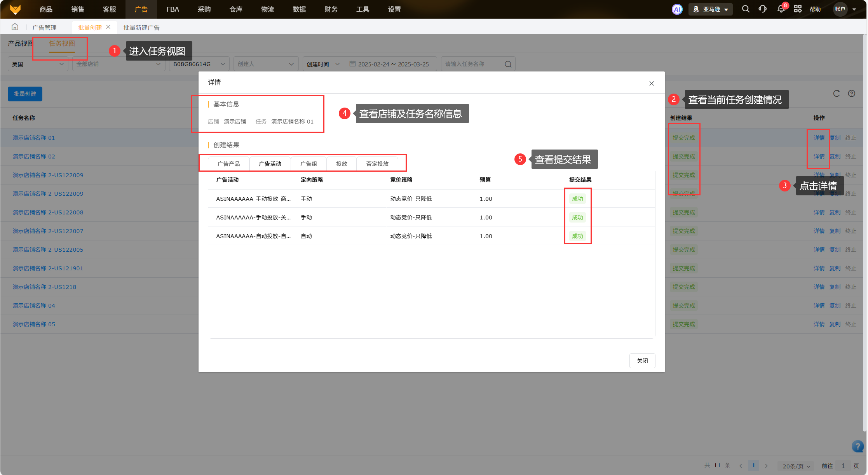Screen dimensions: 868x475
Task: Open the 创建人 dropdown
Action: [x=265, y=64]
